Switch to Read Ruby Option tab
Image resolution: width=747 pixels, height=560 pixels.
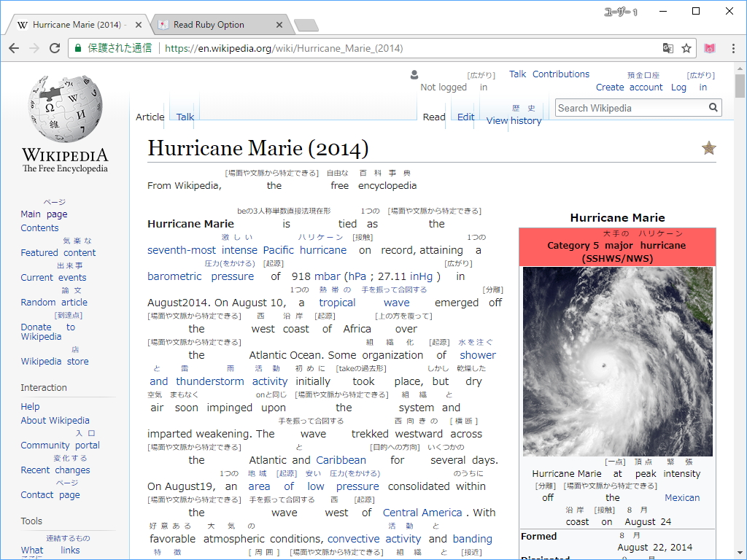220,25
